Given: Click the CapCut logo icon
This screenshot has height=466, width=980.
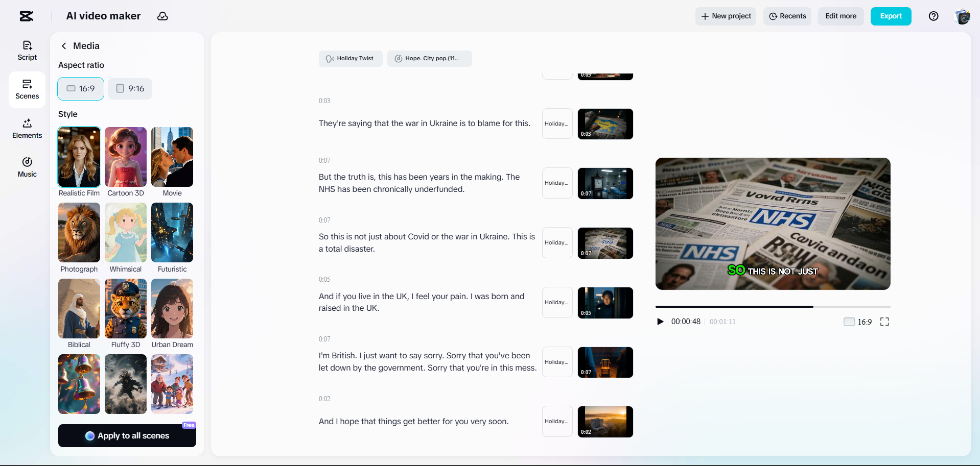Looking at the screenshot, I should pos(27,16).
